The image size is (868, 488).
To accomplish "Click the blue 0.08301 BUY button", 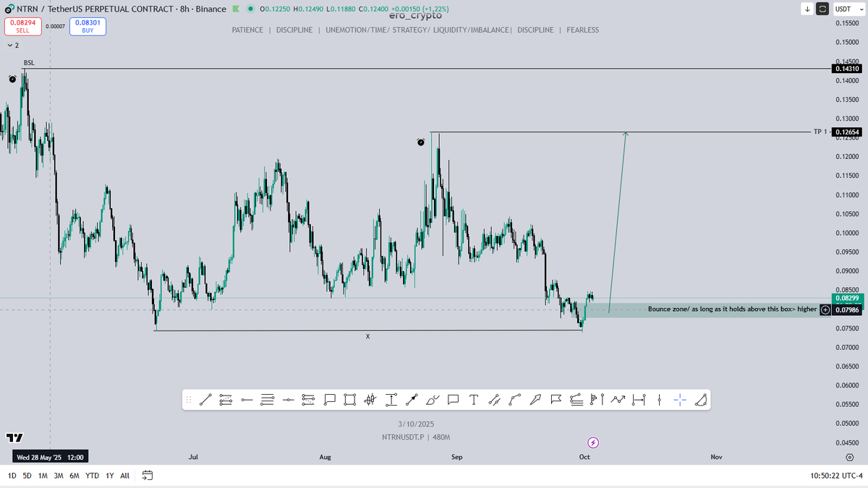I will (89, 27).
